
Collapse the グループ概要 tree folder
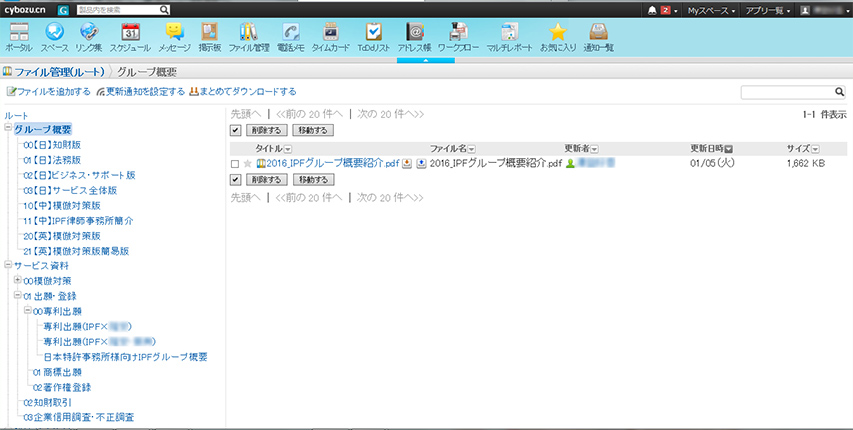[x=9, y=128]
